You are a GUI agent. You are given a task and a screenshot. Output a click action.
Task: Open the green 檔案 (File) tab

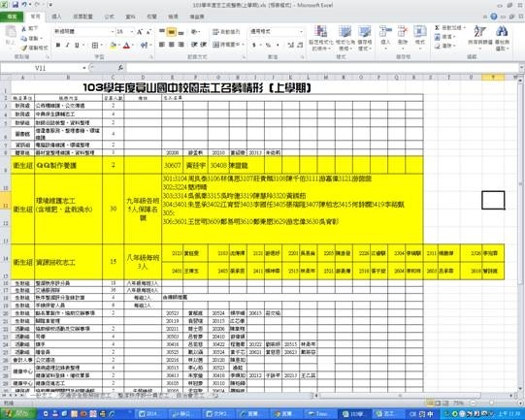(12, 16)
